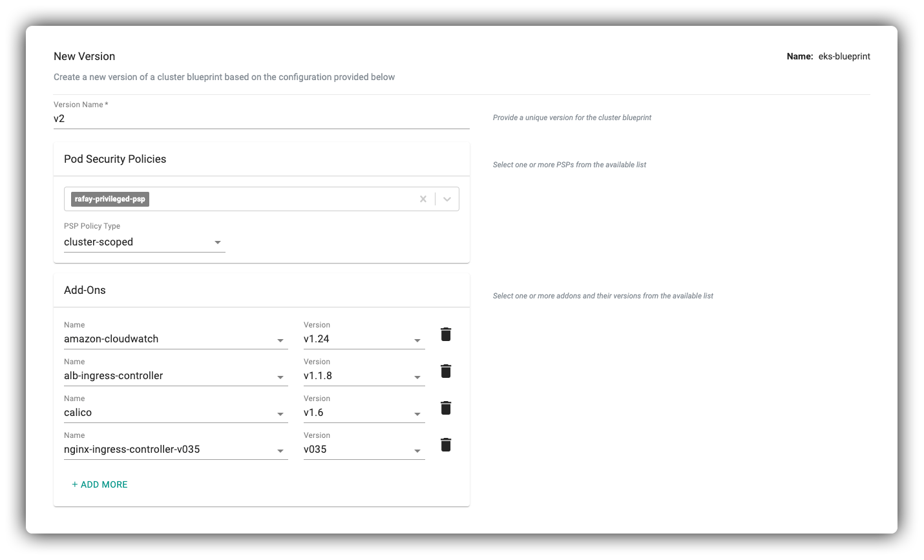Click the 'Provide a unique version' hint text
Viewport: 924px width, 560px height.
(572, 118)
